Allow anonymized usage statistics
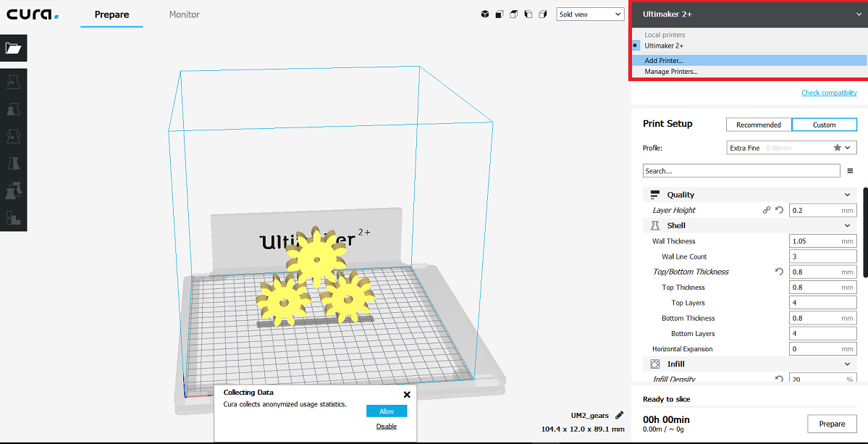 coord(387,411)
